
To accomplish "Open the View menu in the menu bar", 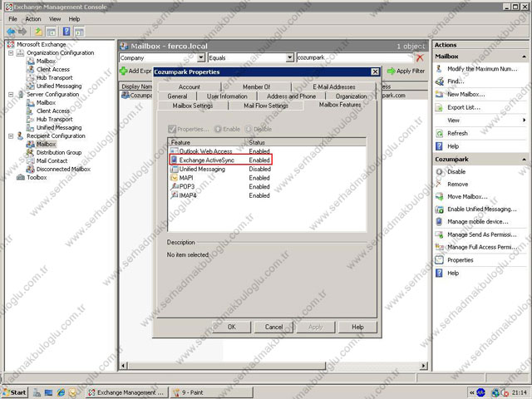I will (x=55, y=19).
